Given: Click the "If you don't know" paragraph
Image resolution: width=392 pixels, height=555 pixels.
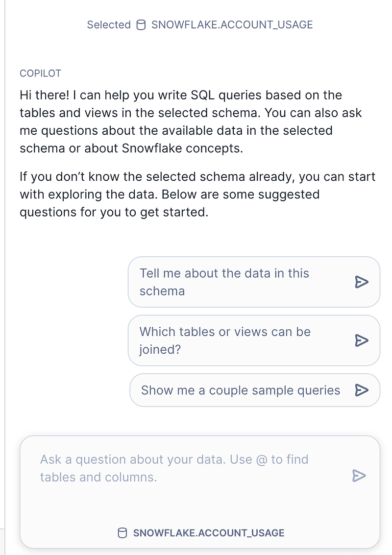Looking at the screenshot, I should pyautogui.click(x=197, y=194).
